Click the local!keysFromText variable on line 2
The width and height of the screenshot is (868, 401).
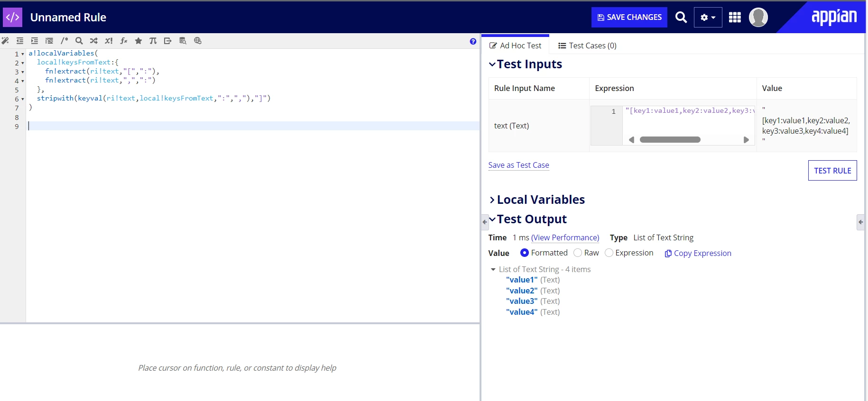[x=74, y=62]
